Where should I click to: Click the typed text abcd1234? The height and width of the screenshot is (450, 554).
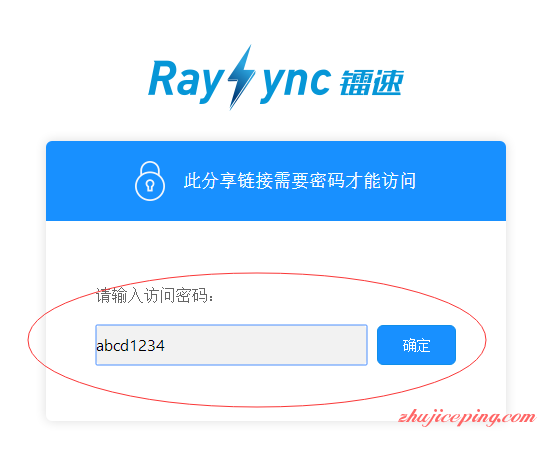(130, 345)
